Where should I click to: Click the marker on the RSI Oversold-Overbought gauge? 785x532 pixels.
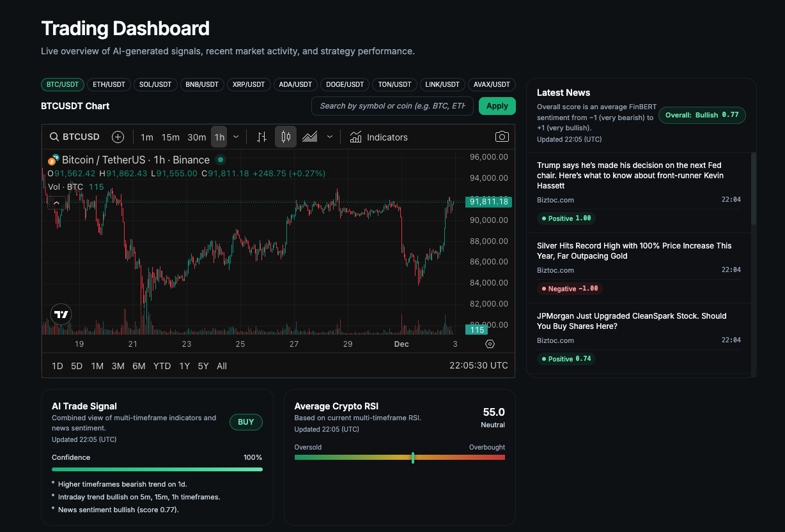coord(414,457)
